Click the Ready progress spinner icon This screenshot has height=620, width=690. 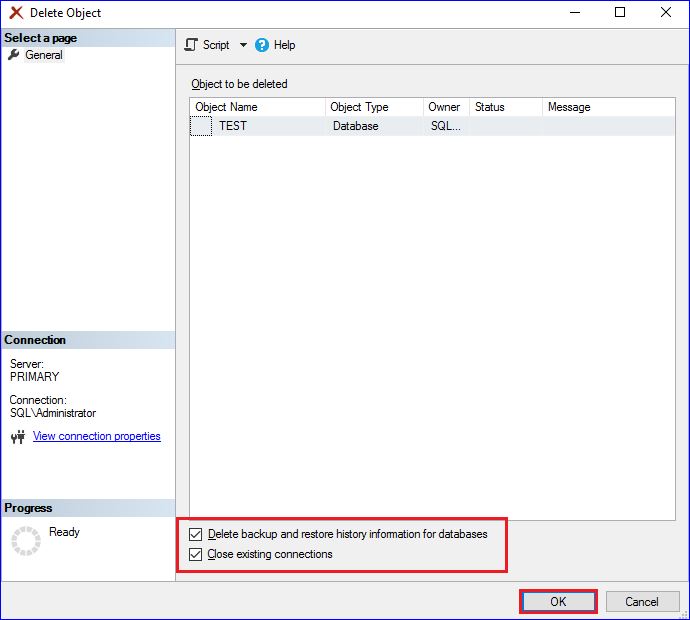26,540
